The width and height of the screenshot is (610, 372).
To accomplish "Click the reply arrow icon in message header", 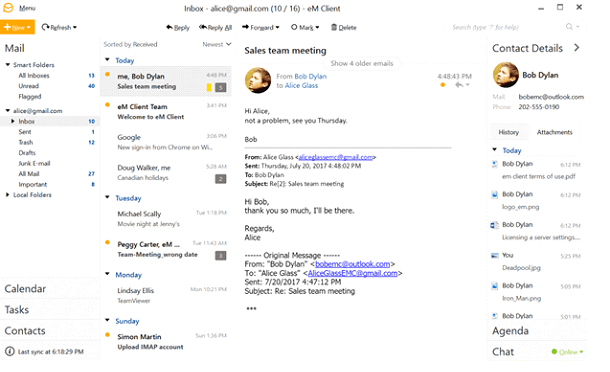I will [x=459, y=85].
